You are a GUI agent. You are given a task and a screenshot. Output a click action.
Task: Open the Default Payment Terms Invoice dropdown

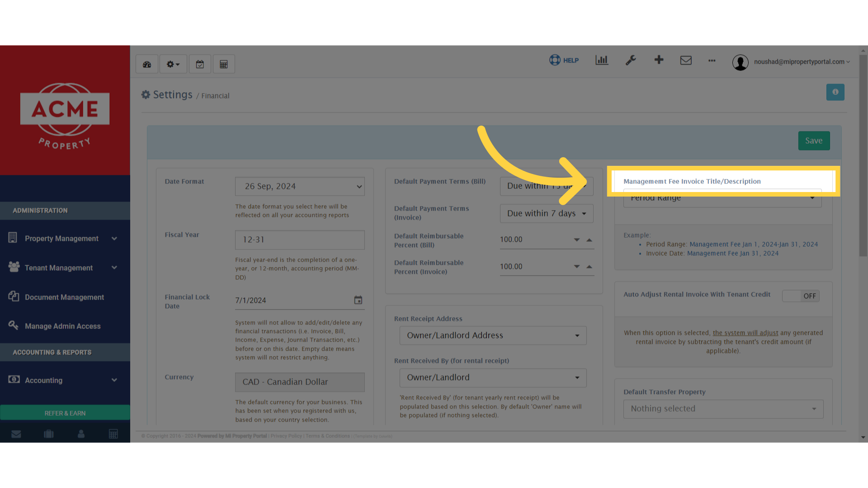click(547, 213)
